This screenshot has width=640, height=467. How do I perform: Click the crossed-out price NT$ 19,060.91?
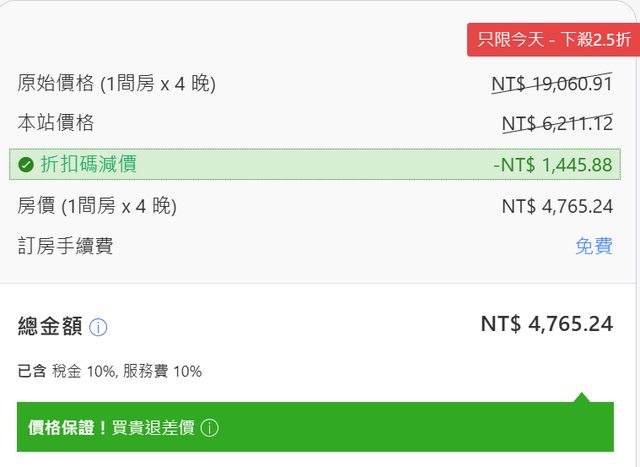[551, 84]
